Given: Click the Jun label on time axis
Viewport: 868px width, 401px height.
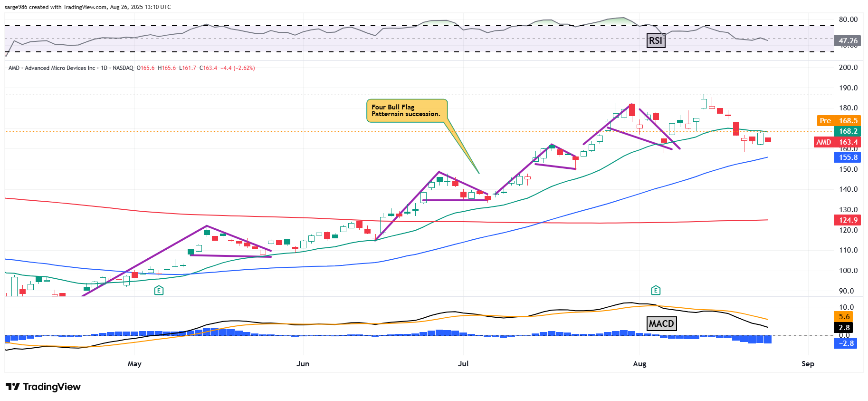Looking at the screenshot, I should (x=303, y=364).
